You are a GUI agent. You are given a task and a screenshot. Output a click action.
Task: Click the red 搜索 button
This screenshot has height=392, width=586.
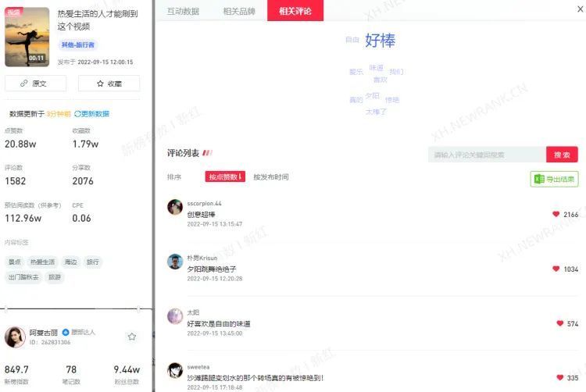(x=562, y=155)
